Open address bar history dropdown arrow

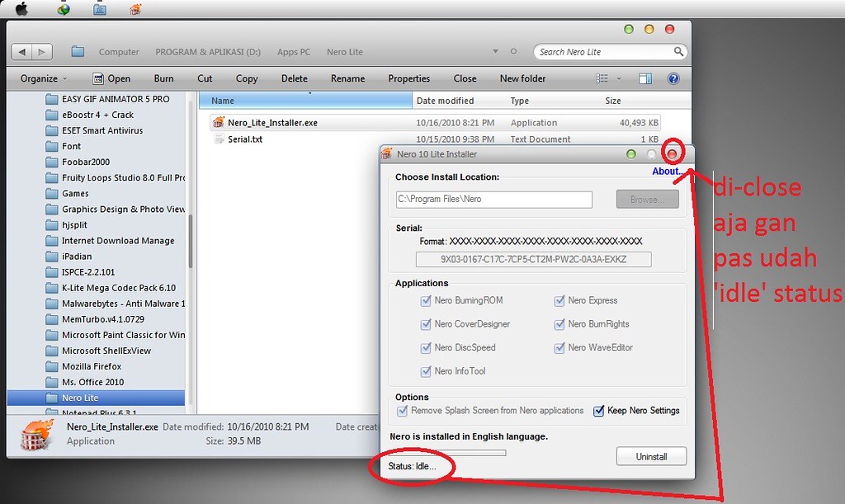(x=495, y=52)
